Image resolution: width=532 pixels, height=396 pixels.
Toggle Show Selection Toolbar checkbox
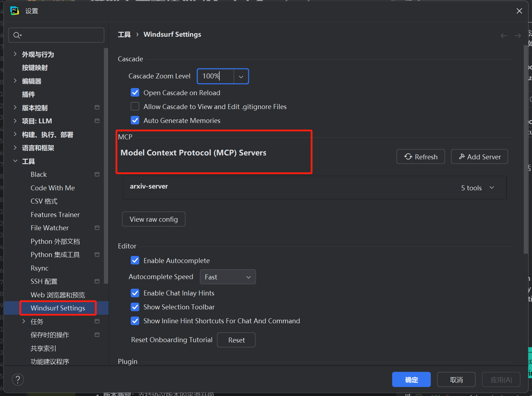pos(135,307)
